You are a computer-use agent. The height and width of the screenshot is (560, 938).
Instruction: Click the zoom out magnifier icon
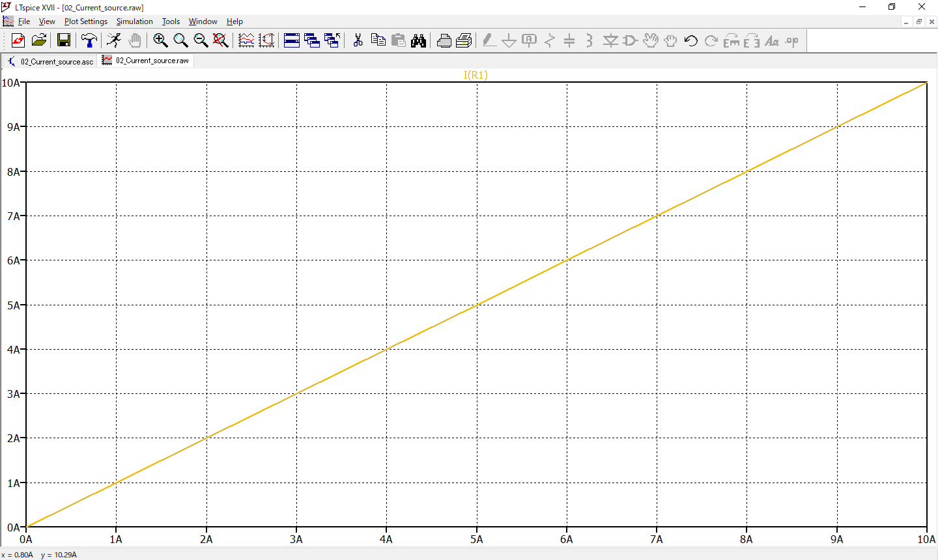pyautogui.click(x=201, y=41)
